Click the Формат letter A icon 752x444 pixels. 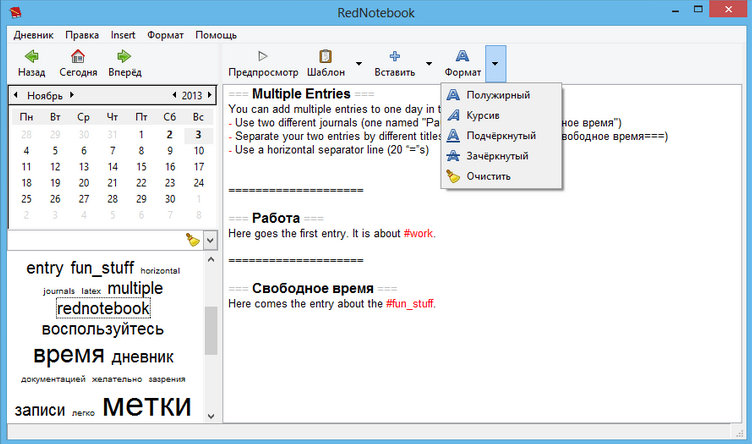point(462,56)
